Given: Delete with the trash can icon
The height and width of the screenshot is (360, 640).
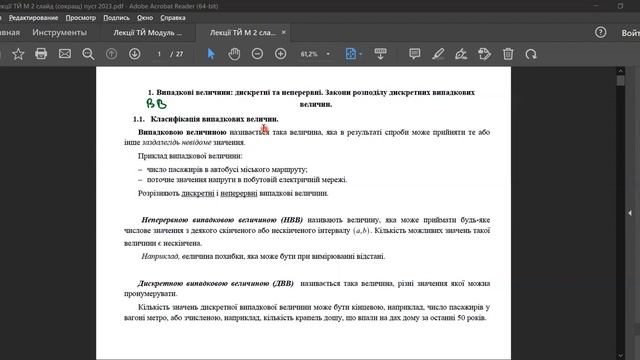Looking at the screenshot, I should (x=508, y=54).
